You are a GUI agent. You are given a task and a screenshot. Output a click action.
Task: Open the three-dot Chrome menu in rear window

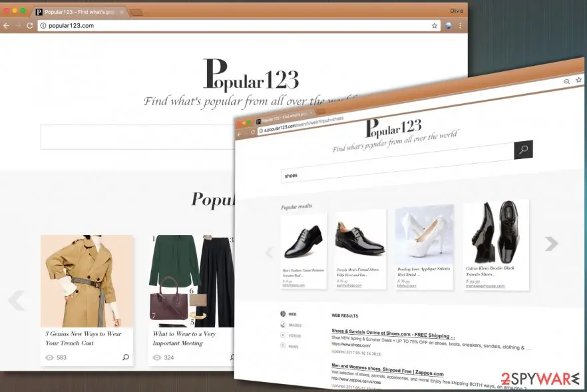tap(460, 25)
